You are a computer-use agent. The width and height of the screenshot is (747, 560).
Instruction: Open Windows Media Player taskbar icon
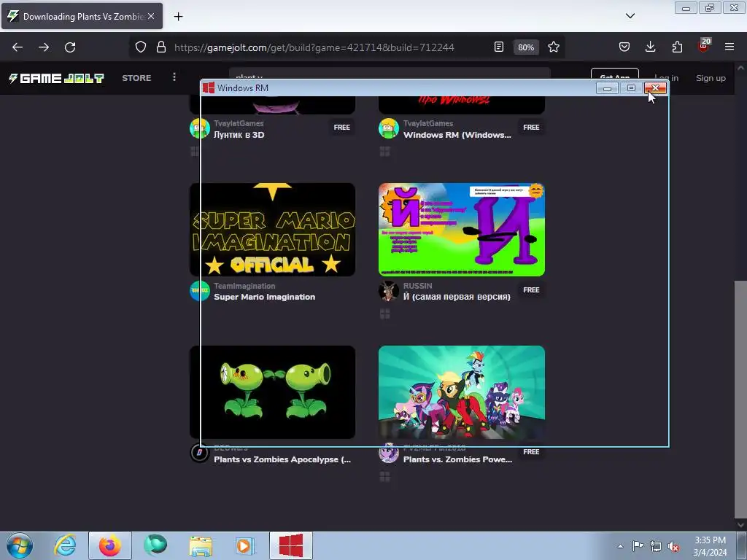point(245,545)
